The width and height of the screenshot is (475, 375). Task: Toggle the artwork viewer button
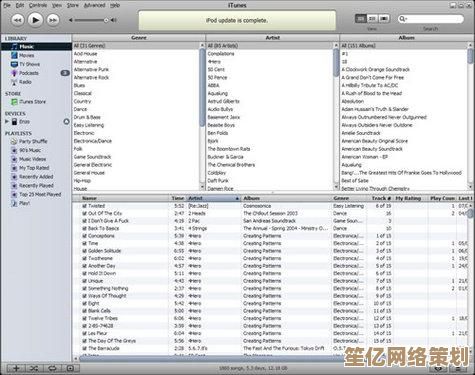(x=70, y=368)
